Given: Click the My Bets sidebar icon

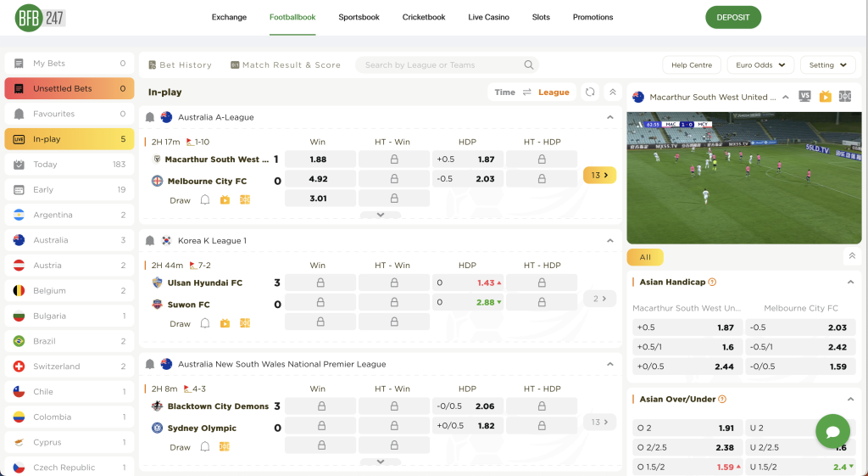Looking at the screenshot, I should click(19, 63).
